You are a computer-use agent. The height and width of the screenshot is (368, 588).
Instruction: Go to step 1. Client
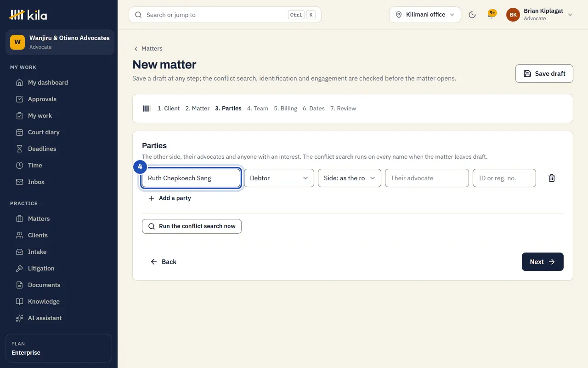pyautogui.click(x=169, y=109)
